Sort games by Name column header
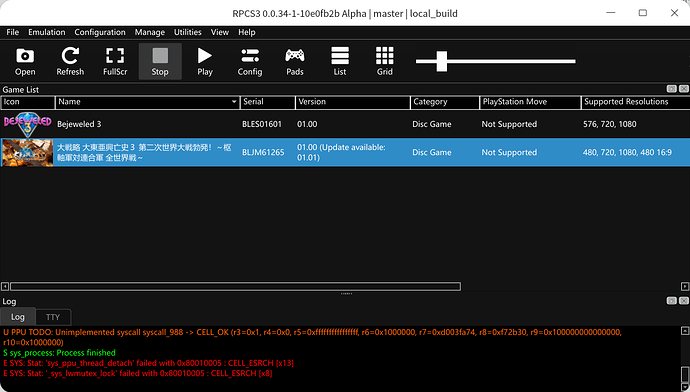Viewport: 690px width, 392px height. click(147, 102)
